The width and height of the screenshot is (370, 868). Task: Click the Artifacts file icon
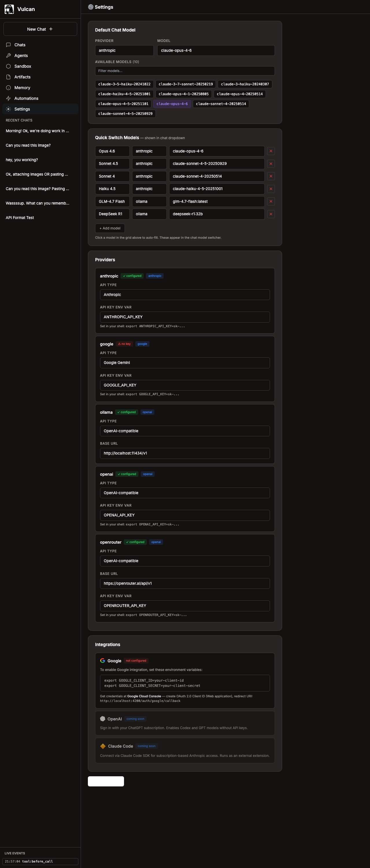[x=8, y=77]
